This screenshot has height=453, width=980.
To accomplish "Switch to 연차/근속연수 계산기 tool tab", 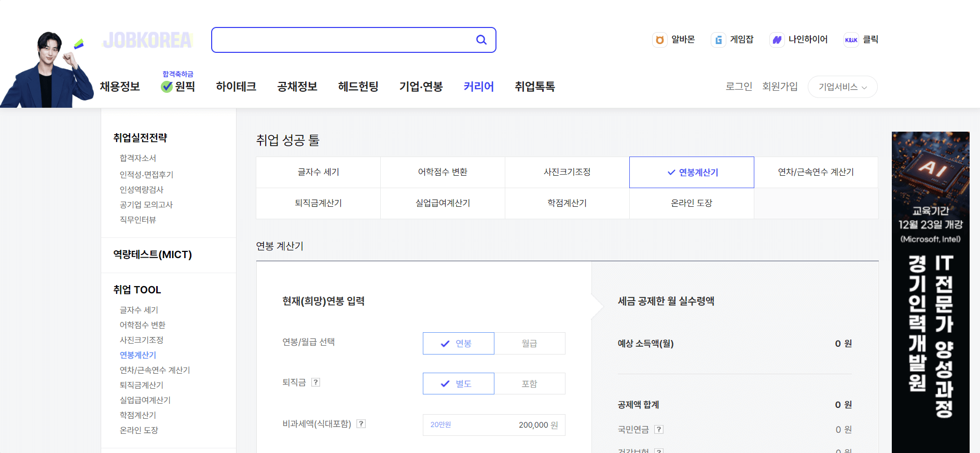I will pos(816,172).
